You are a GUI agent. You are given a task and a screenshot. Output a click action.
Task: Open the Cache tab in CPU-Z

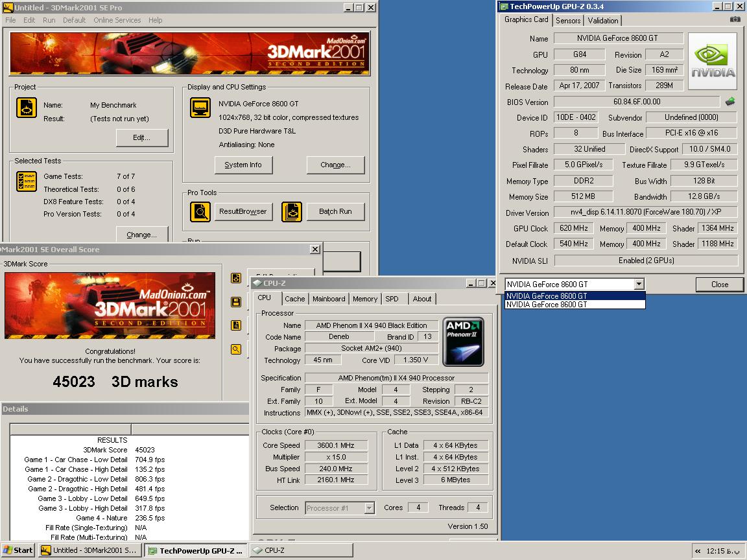tap(295, 299)
